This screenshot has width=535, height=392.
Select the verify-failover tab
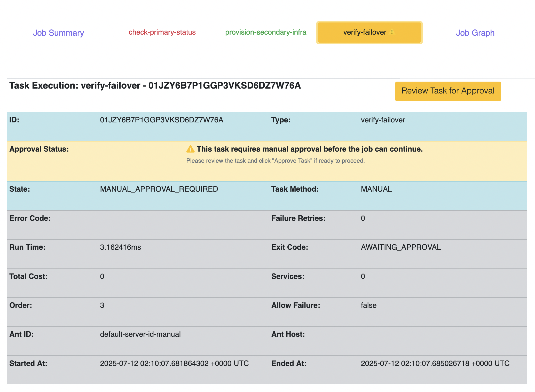point(364,32)
